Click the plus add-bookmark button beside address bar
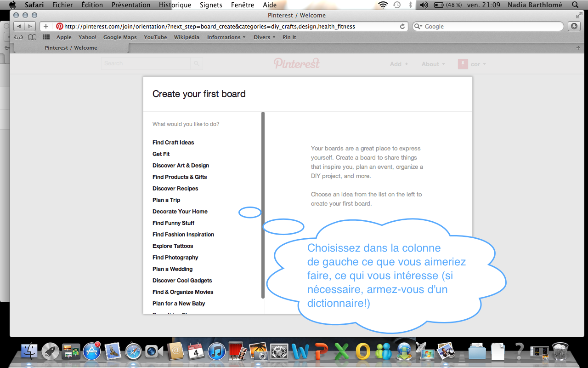Image resolution: width=588 pixels, height=368 pixels. point(46,26)
